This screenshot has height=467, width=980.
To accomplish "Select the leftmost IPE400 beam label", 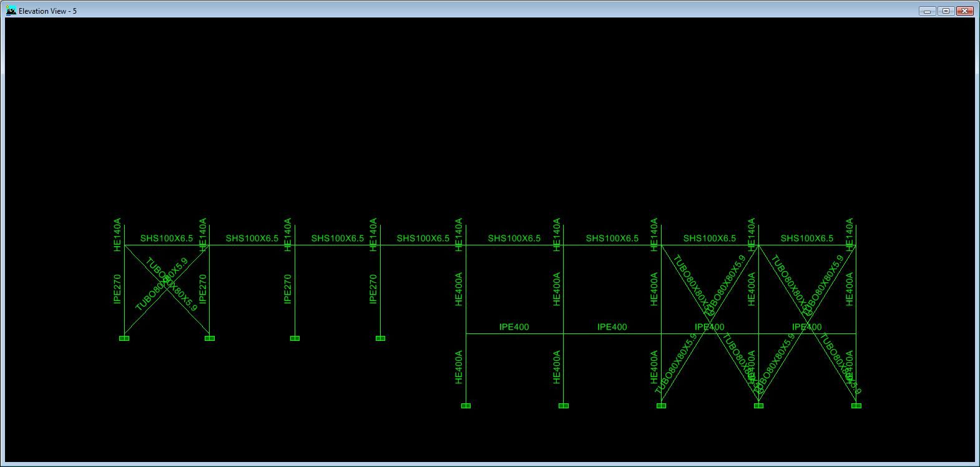I will [x=514, y=327].
